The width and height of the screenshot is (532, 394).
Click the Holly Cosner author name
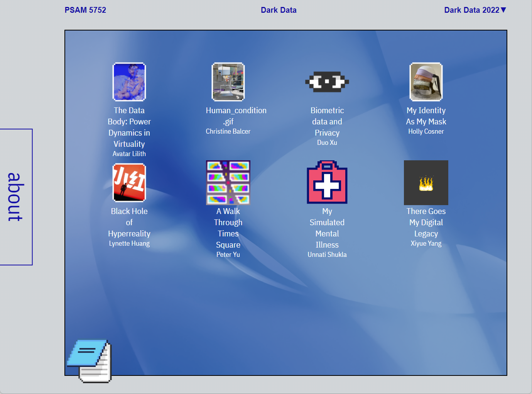426,131
